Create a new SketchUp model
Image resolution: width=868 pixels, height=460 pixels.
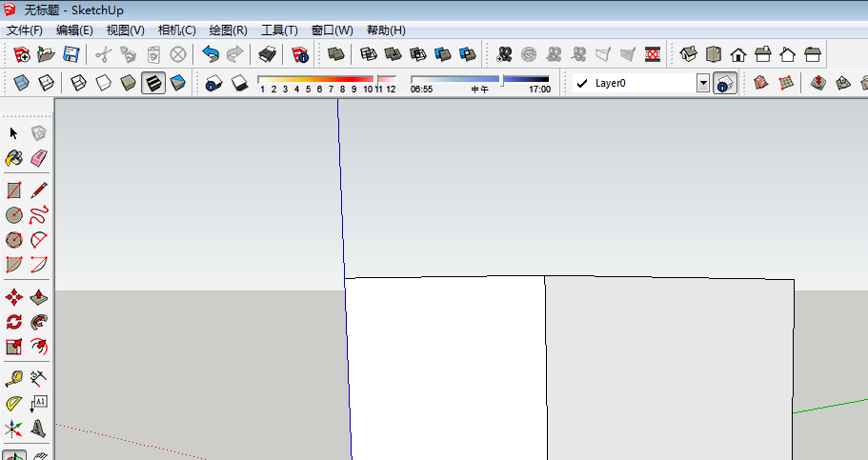click(x=22, y=54)
